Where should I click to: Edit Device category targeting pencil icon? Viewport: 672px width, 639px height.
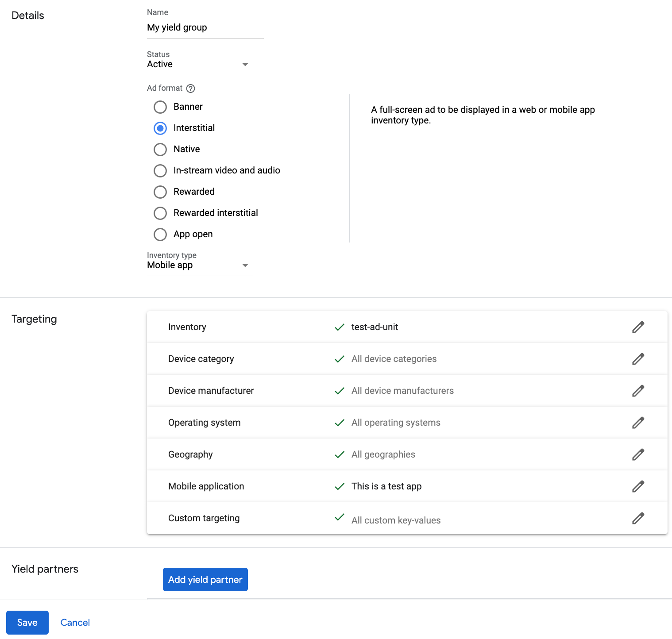[638, 359]
